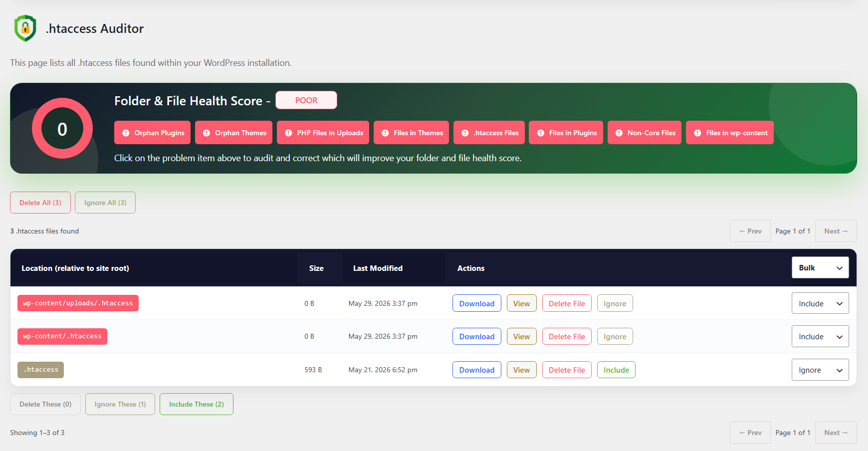The image size is (868, 451).
Task: Delete File for the 593 B .htaccess
Action: (x=567, y=370)
